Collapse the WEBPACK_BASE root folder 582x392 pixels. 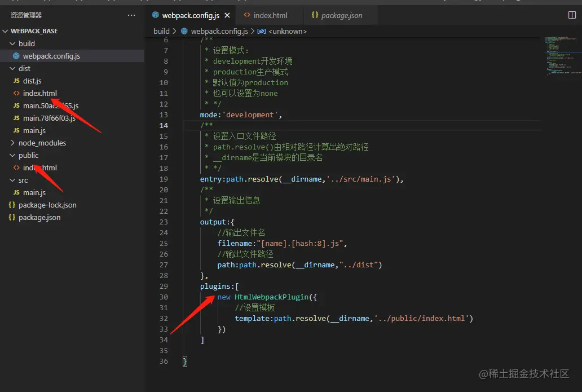point(5,31)
